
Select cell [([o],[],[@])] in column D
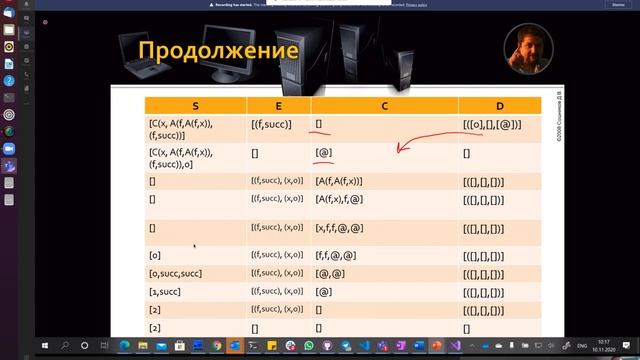(x=492, y=124)
